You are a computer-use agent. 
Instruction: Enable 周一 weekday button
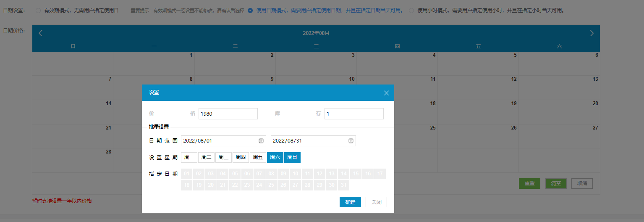click(x=189, y=157)
